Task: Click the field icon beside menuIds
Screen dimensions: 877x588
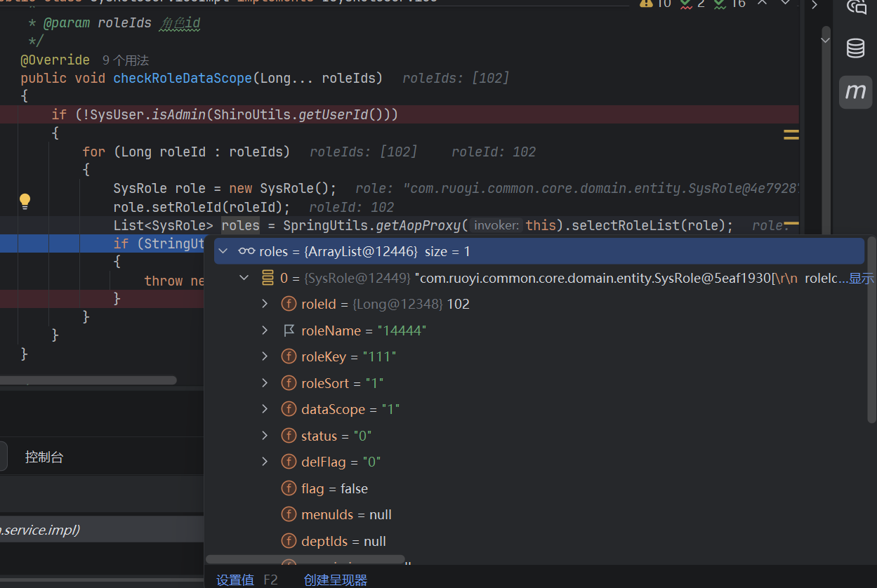Action: point(289,514)
